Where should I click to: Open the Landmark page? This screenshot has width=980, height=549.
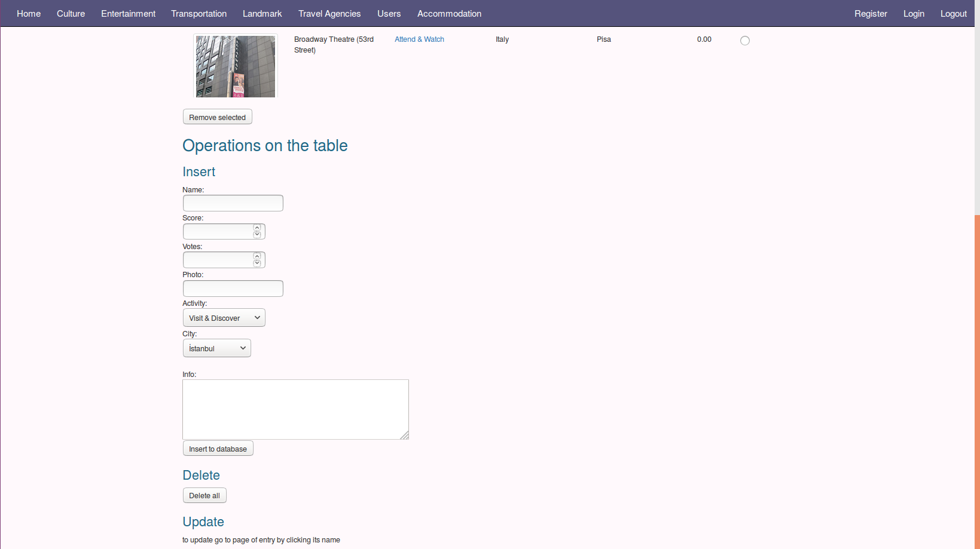[262, 13]
